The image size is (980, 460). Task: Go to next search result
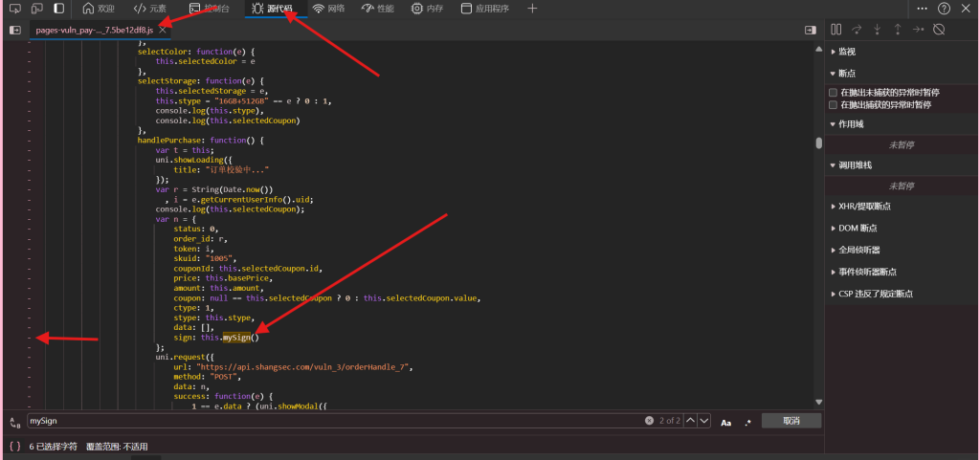tap(704, 421)
